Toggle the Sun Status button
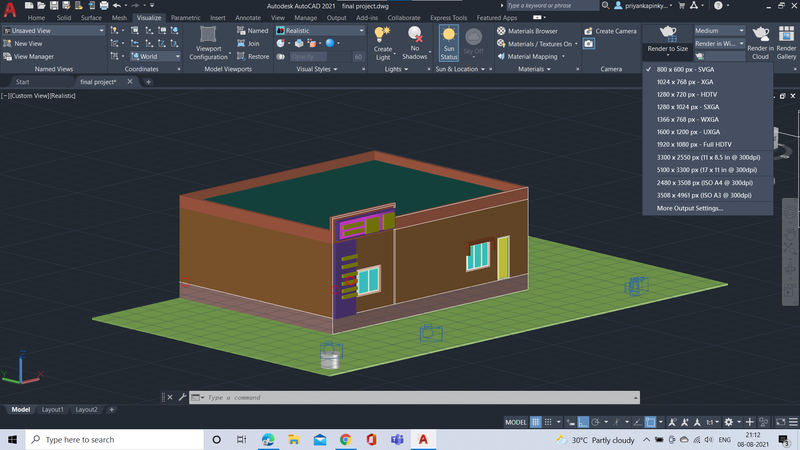800x450 pixels. 448,43
